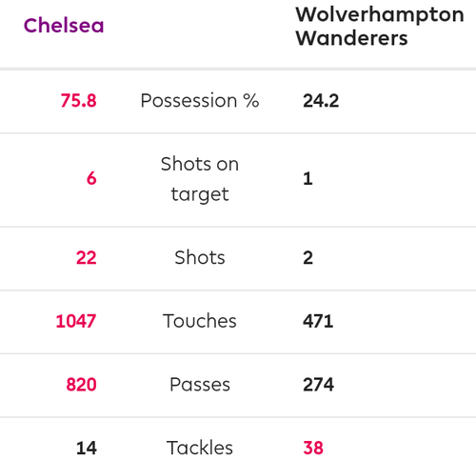Select the Touches stat label
This screenshot has width=476, height=460.
200,321
